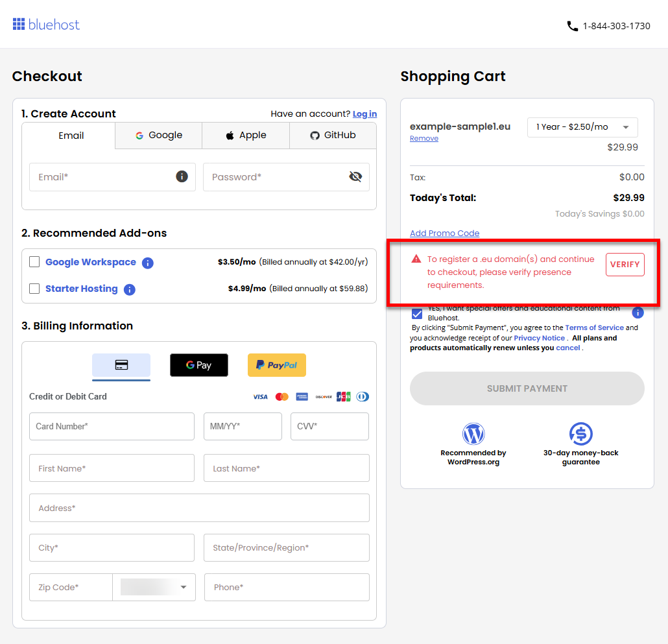Viewport: 668px width, 644px height.
Task: Focus the Zip Code field
Action: (x=71, y=587)
